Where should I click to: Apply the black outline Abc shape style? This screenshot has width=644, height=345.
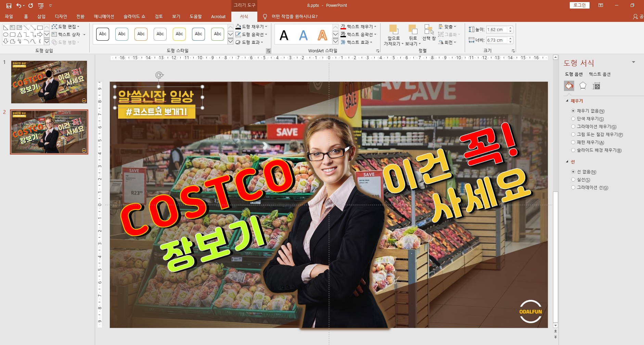pyautogui.click(x=103, y=34)
